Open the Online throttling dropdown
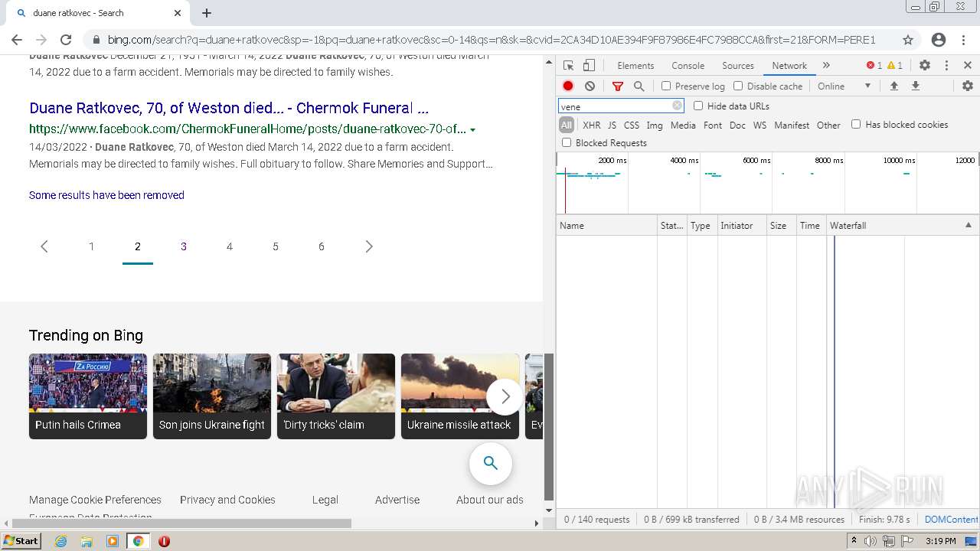The width and height of the screenshot is (980, 551). [x=844, y=86]
